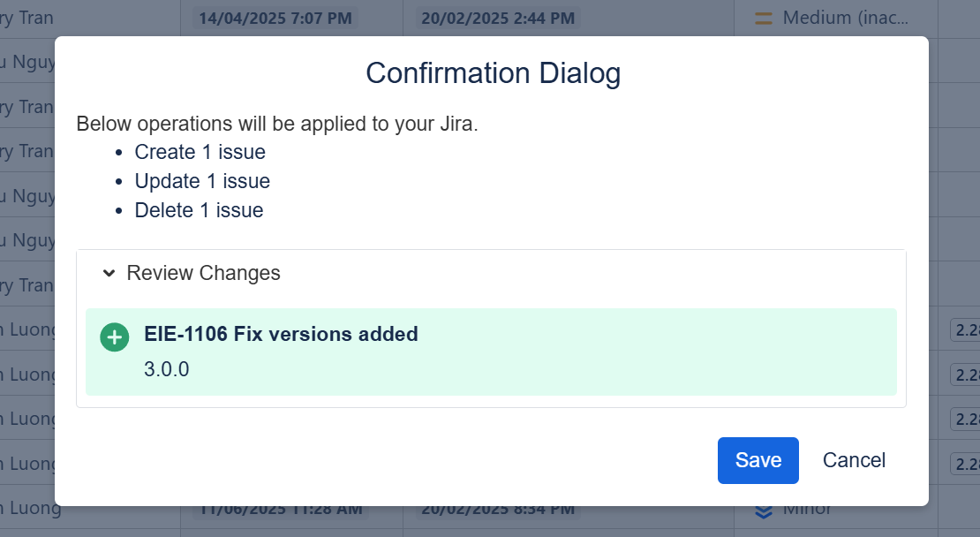Click the Update 1 issue list item
The image size is (980, 537).
coord(202,181)
